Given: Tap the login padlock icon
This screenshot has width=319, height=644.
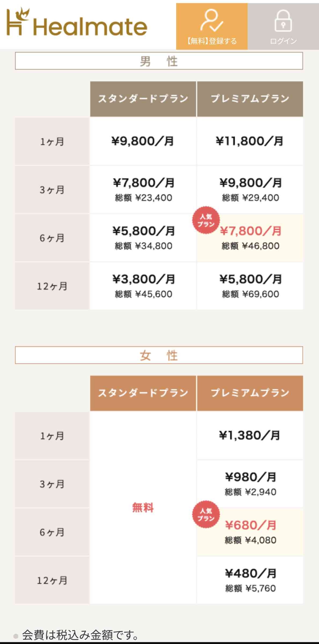Looking at the screenshot, I should point(283,21).
